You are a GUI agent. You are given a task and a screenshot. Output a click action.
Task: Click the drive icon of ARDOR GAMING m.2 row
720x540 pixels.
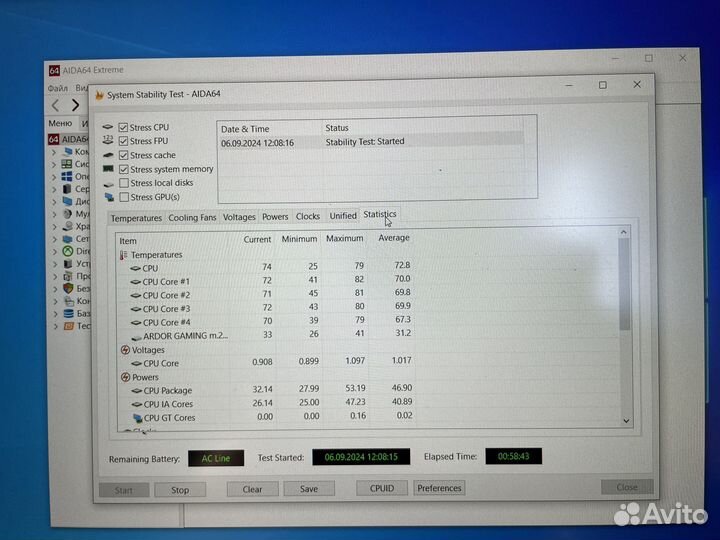[136, 338]
